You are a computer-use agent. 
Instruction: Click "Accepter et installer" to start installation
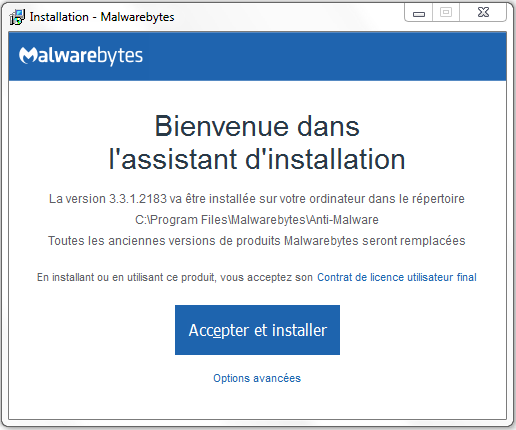[257, 330]
